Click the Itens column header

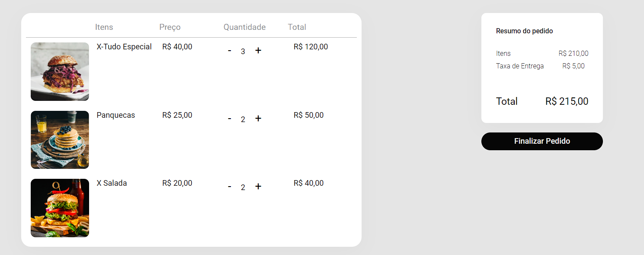104,27
